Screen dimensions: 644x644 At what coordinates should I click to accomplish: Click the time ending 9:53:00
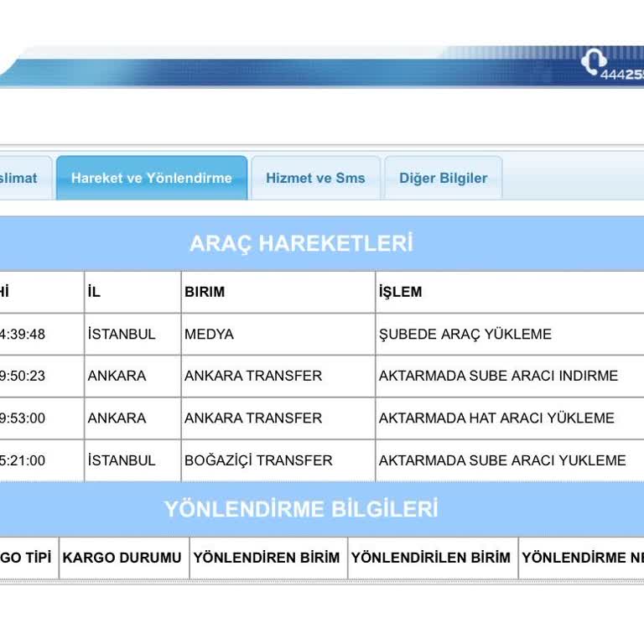pyautogui.click(x=23, y=418)
